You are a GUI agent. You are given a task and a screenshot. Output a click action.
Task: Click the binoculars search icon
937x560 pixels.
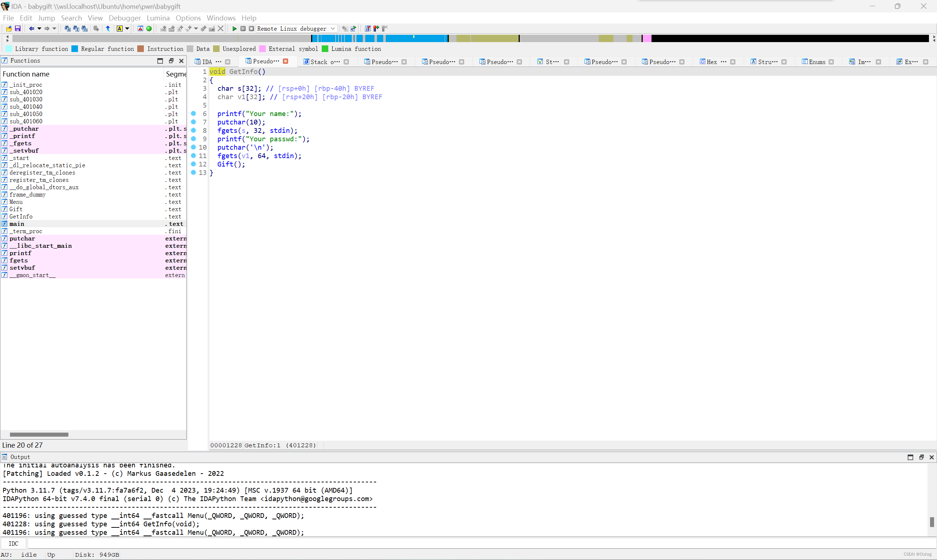[x=68, y=29]
